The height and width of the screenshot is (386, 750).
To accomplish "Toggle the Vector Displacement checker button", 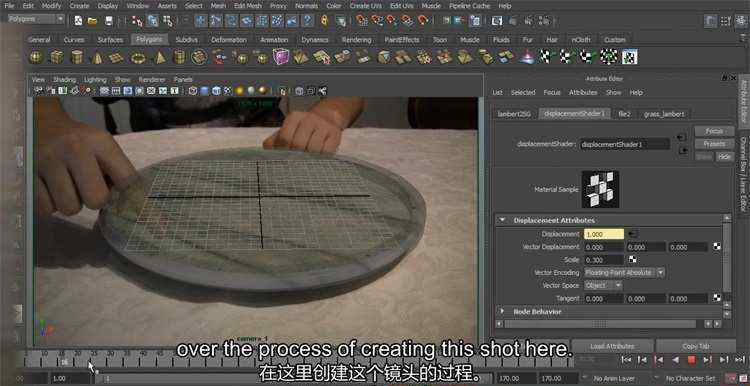I will (x=717, y=247).
